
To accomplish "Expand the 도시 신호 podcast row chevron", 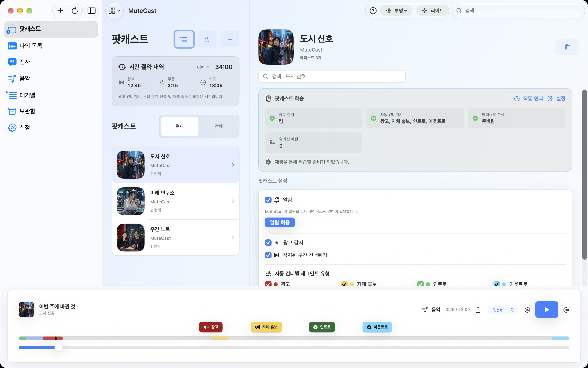I will click(233, 165).
